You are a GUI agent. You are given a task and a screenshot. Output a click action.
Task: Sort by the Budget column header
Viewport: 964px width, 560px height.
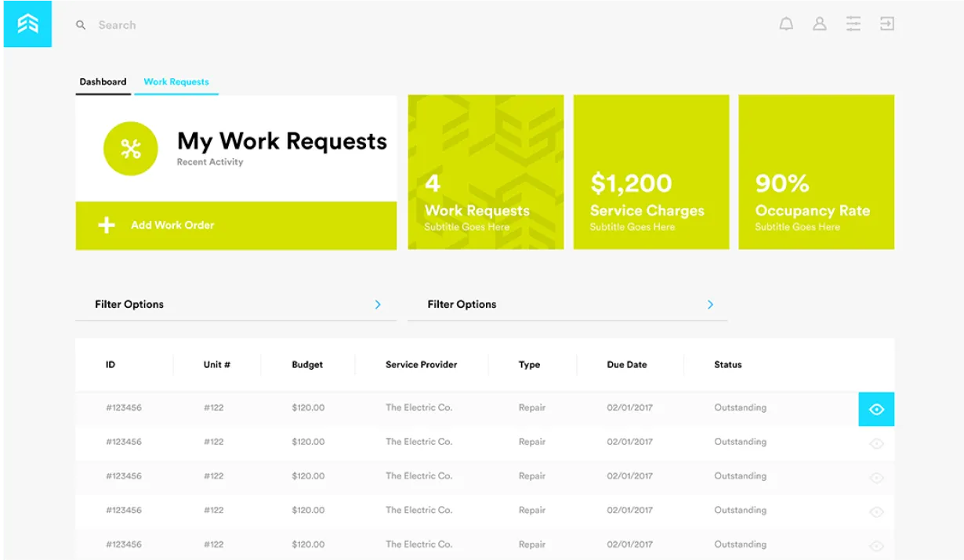[x=307, y=365]
